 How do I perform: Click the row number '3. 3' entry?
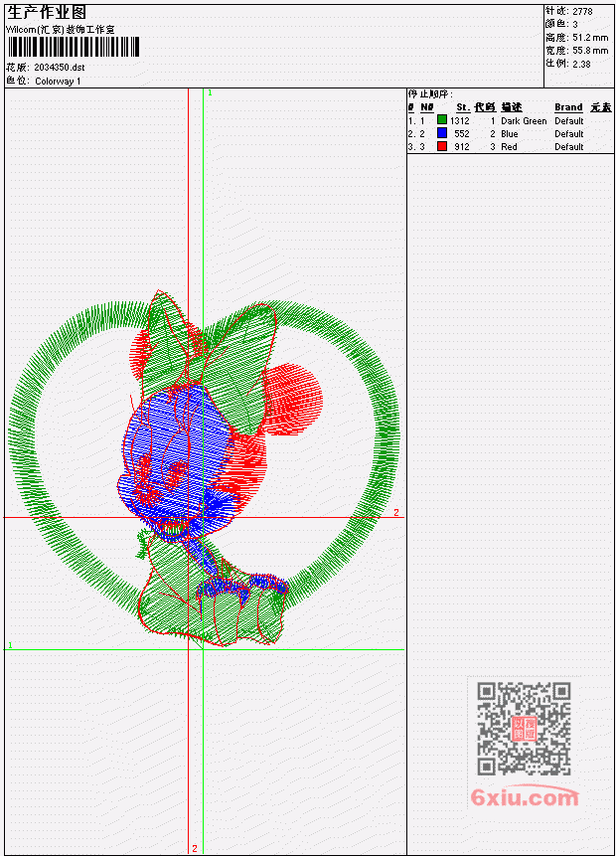(x=416, y=147)
